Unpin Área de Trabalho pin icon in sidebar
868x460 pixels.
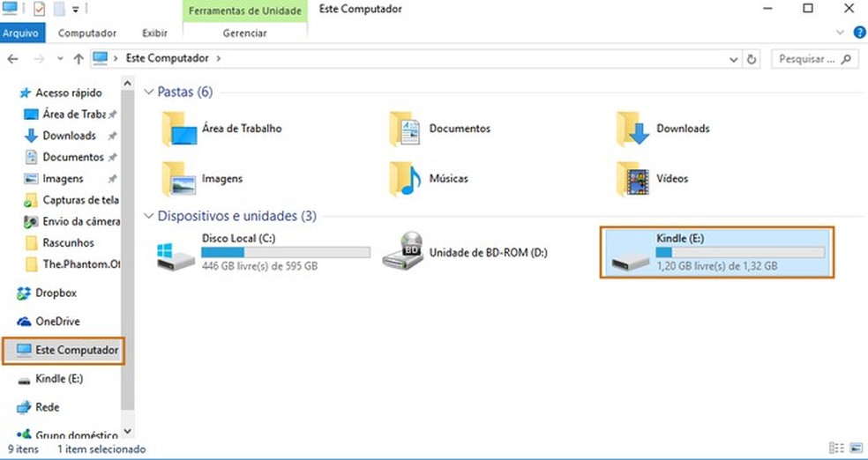pyautogui.click(x=112, y=115)
